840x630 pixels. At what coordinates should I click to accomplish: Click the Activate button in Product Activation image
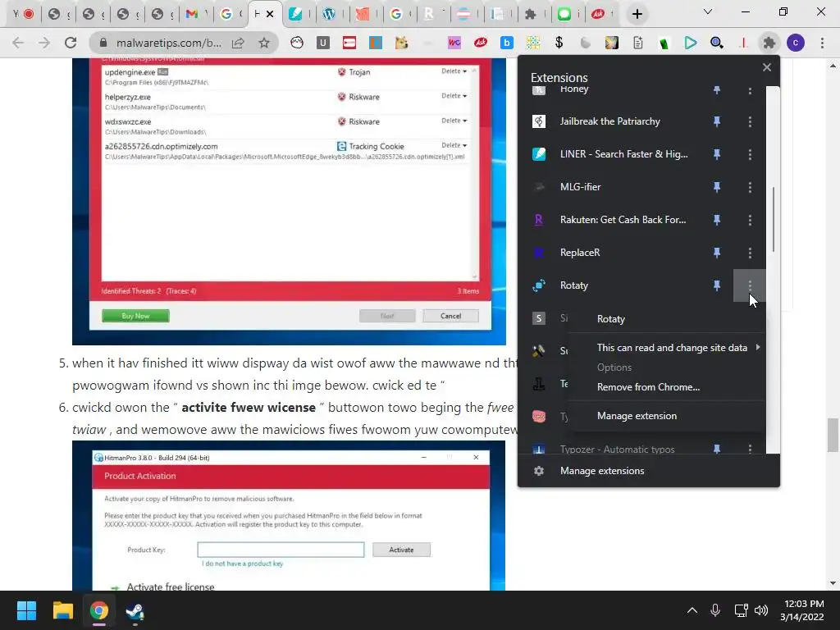pos(401,550)
